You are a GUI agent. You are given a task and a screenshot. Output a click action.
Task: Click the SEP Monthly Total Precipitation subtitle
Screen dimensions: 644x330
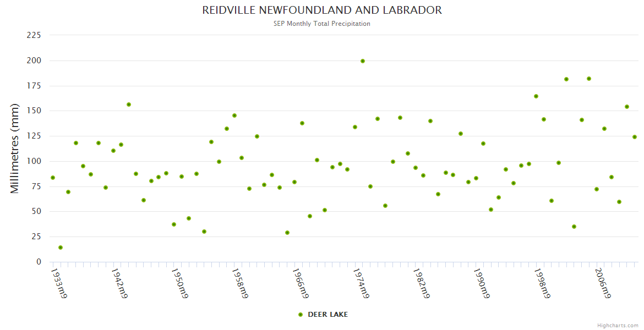pyautogui.click(x=322, y=24)
